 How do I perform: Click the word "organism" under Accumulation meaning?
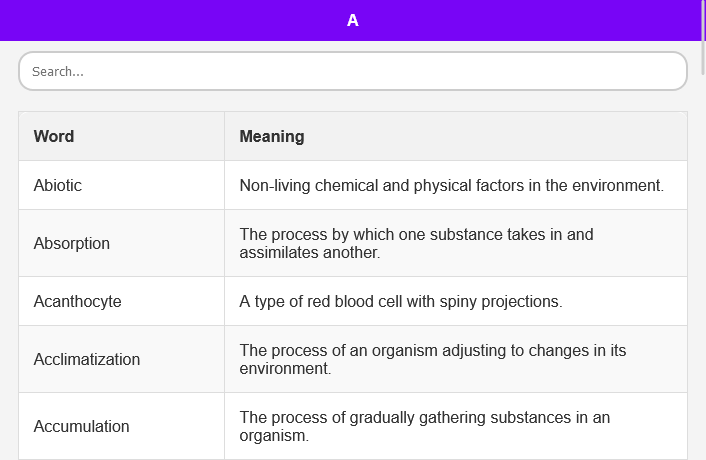click(272, 436)
